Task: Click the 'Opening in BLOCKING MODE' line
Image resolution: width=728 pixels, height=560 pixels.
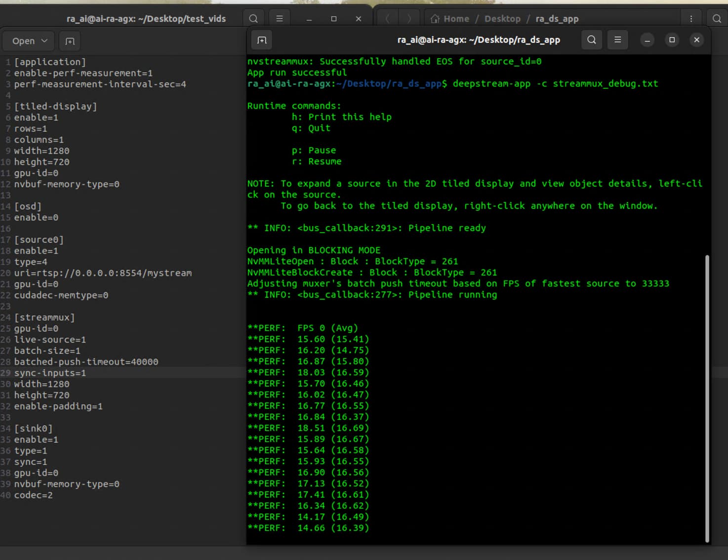Action: click(314, 250)
